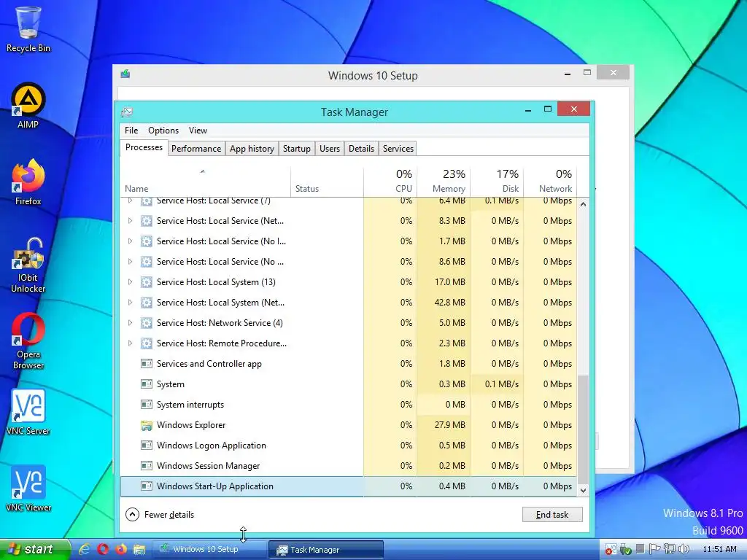The height and width of the screenshot is (560, 747).
Task: Click the Task Manager taskbar button
Action: point(326,550)
